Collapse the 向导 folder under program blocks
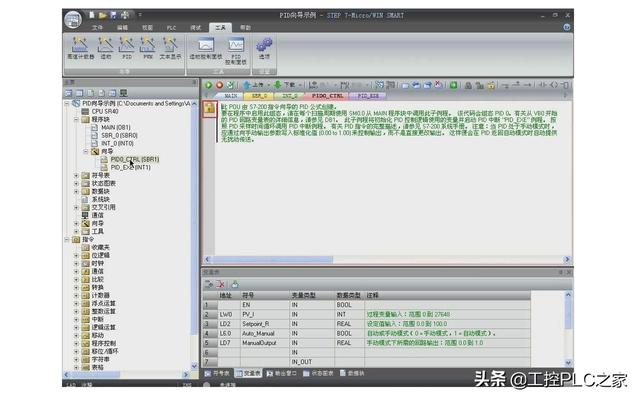The width and height of the screenshot is (640, 400). tap(86, 151)
